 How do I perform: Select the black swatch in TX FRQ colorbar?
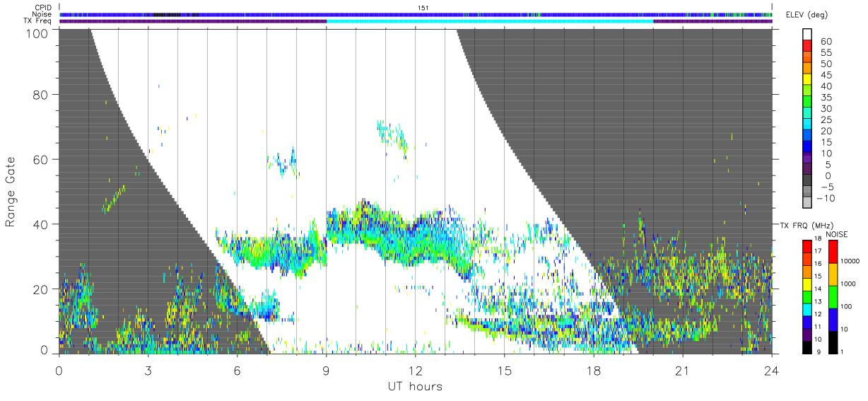click(807, 347)
